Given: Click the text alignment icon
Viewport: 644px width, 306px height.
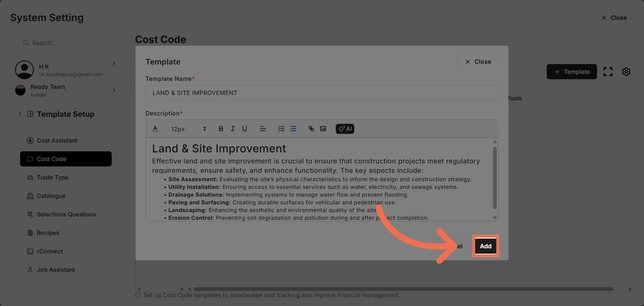Looking at the screenshot, I should pyautogui.click(x=263, y=129).
